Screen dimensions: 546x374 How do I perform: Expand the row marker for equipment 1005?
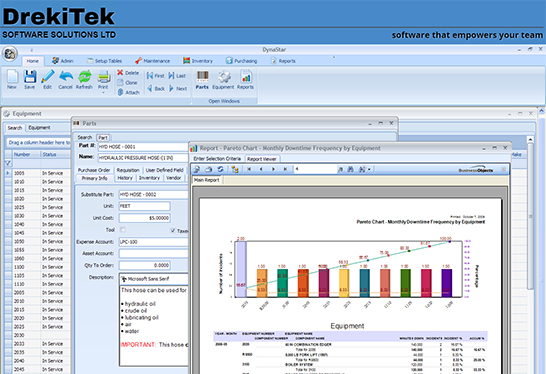point(8,173)
